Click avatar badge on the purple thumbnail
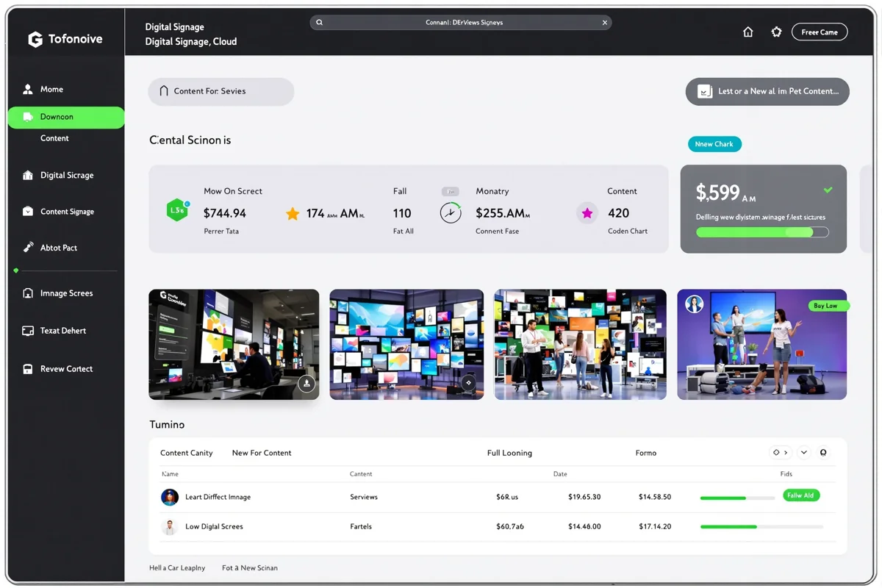This screenshot has height=588, width=882. pos(695,304)
